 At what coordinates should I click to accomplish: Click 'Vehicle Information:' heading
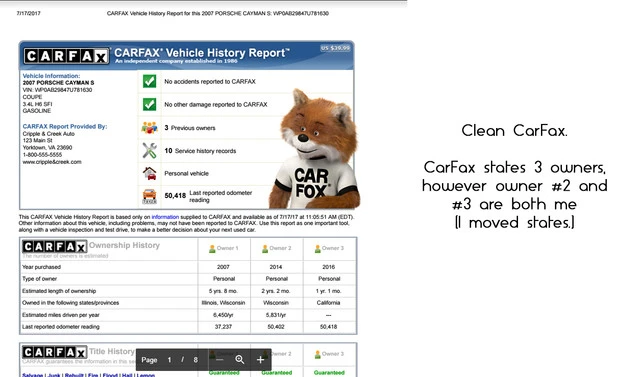[51, 76]
